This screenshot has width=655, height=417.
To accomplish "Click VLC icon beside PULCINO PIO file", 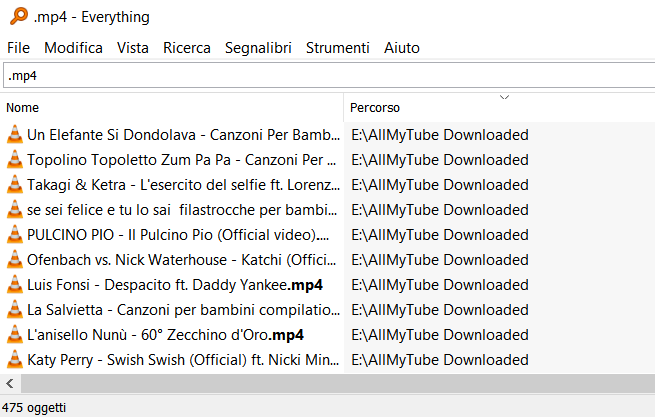I will pyautogui.click(x=15, y=235).
